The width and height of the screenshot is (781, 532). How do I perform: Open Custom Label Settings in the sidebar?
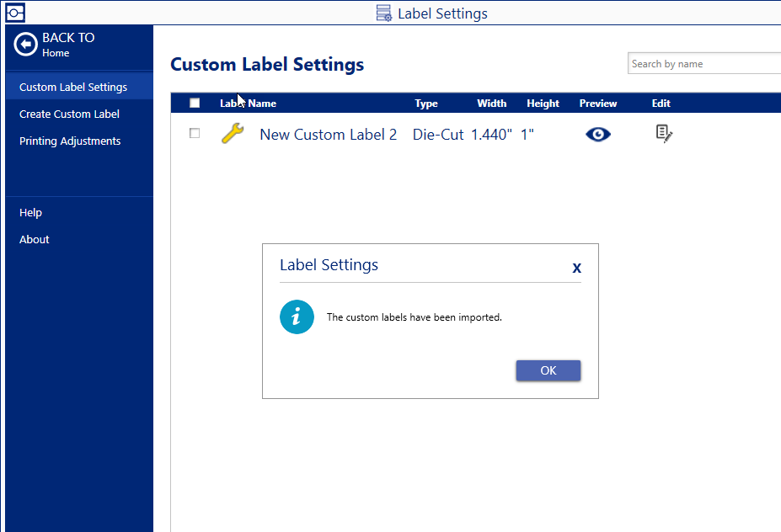click(x=73, y=87)
